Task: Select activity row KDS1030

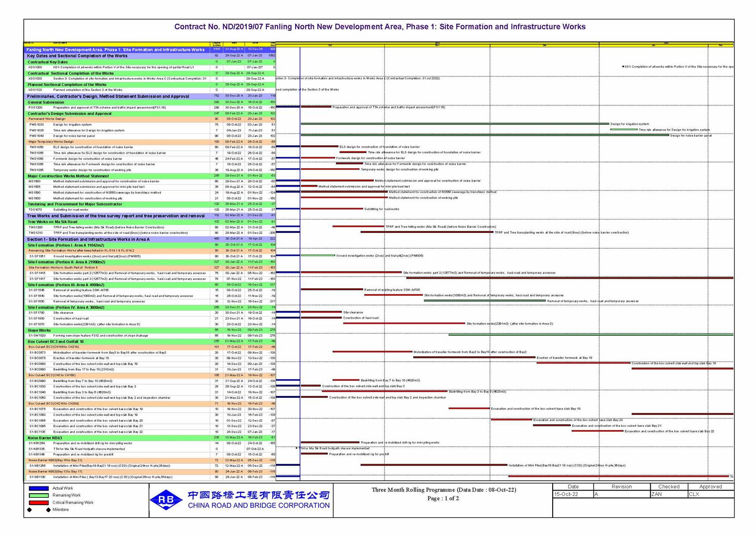Action: point(150,79)
